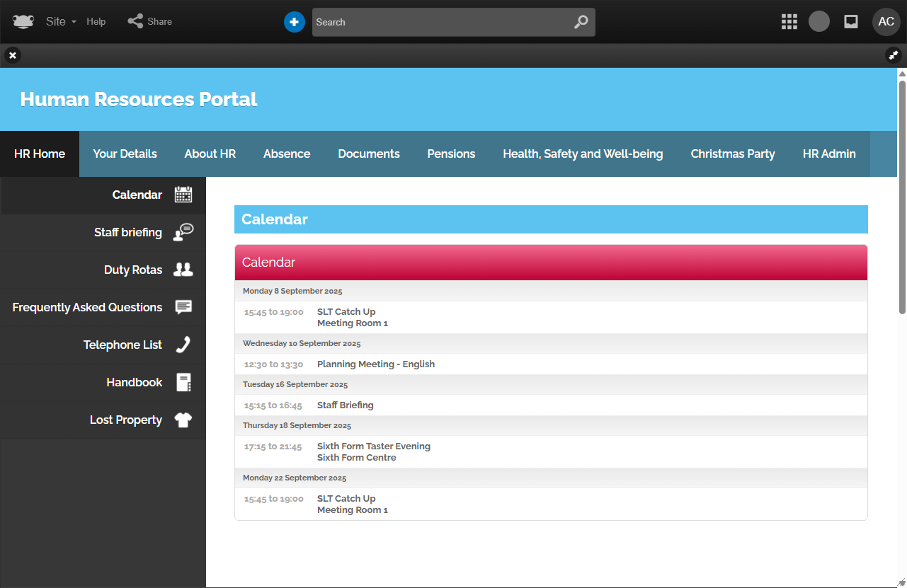Click the Duty Rotas people icon

click(x=183, y=270)
